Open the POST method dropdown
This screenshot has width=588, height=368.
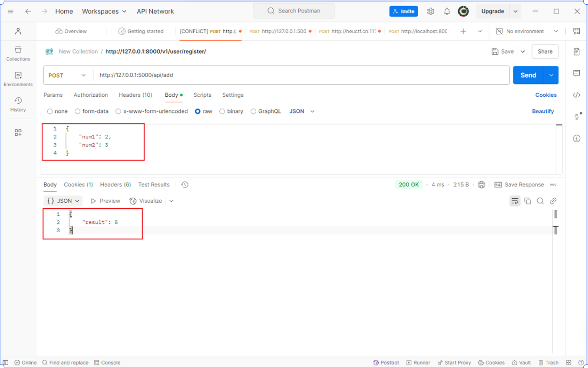tap(68, 75)
